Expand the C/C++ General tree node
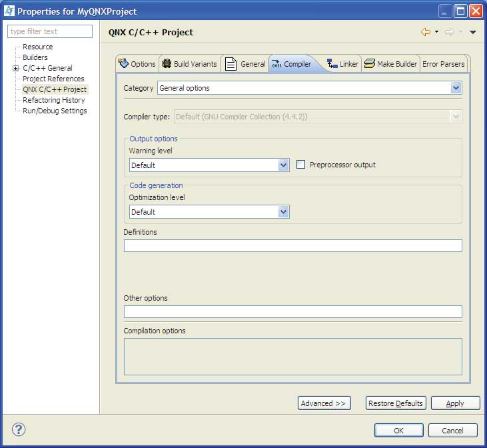This screenshot has height=448, width=487. (15, 68)
